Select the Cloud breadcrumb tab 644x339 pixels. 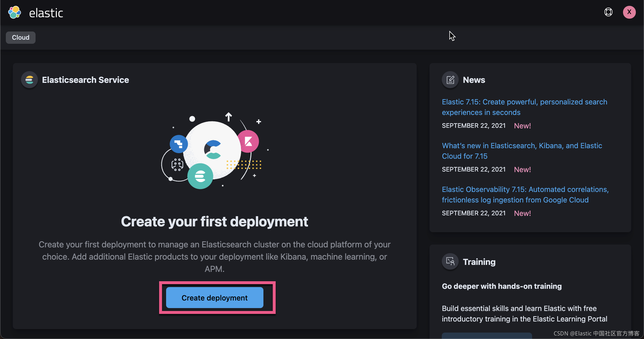(x=20, y=37)
